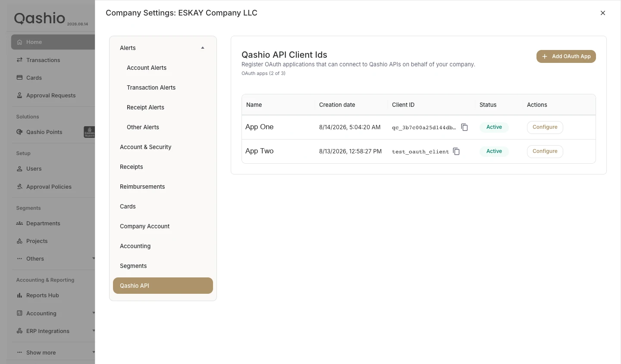
Task: Expand the Show more arrow
Action: point(93,352)
